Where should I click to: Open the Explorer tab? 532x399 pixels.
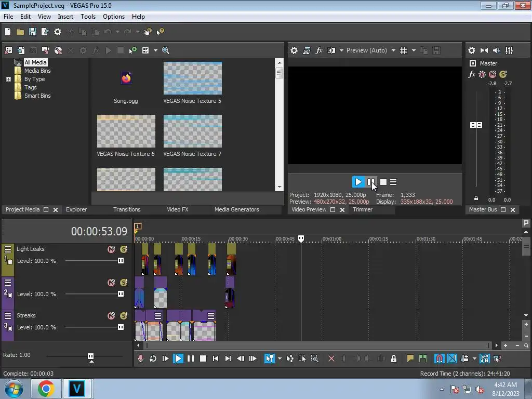76,209
